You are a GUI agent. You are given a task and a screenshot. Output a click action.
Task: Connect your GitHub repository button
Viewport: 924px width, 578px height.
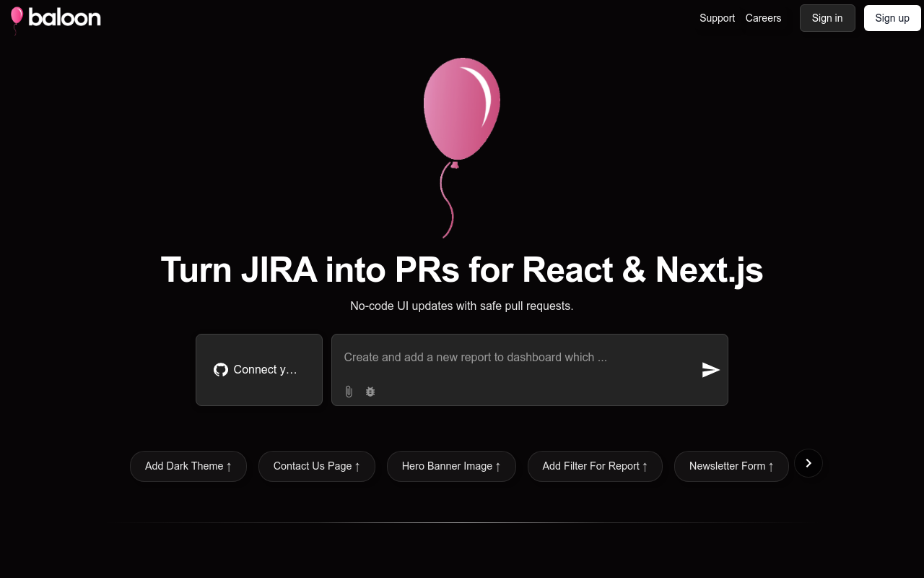259,370
